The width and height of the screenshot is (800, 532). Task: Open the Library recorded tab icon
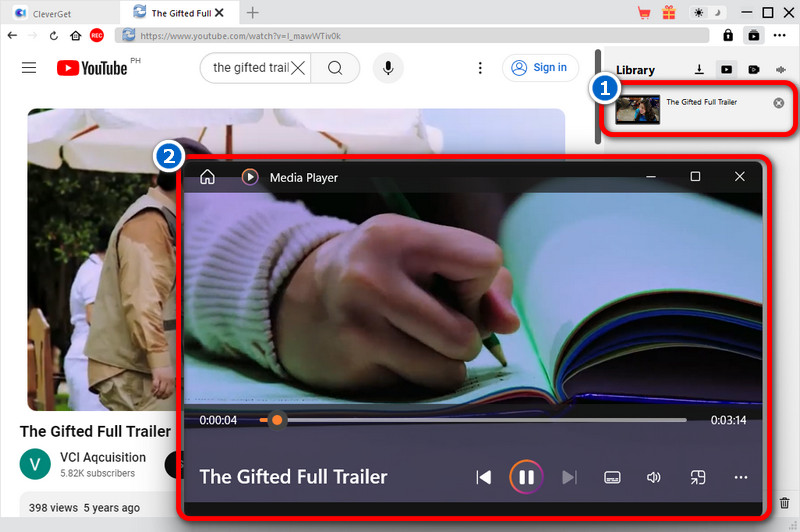point(754,69)
